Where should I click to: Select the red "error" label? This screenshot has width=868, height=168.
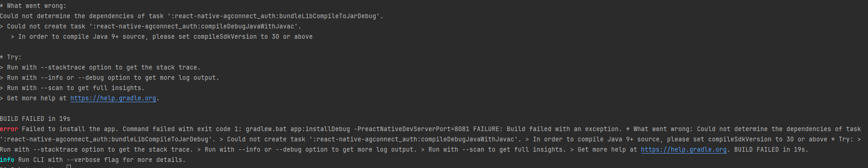pos(9,129)
